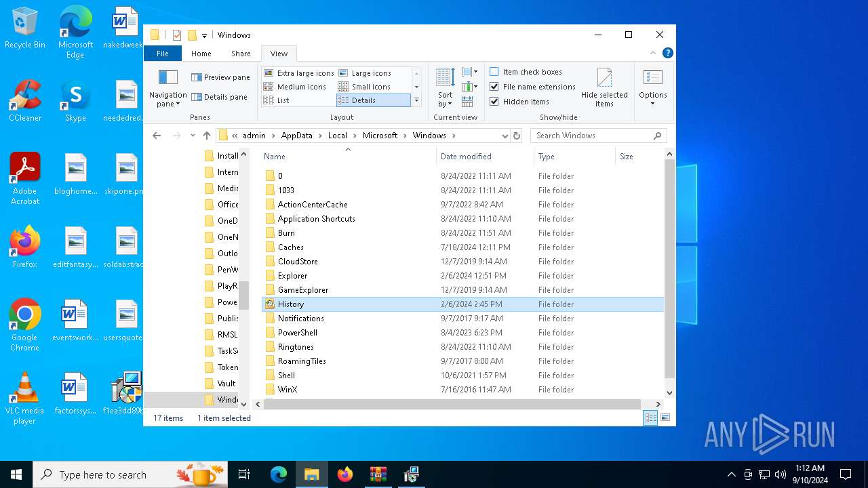The image size is (868, 488).
Task: Open Skype desktop icon
Action: [75, 102]
